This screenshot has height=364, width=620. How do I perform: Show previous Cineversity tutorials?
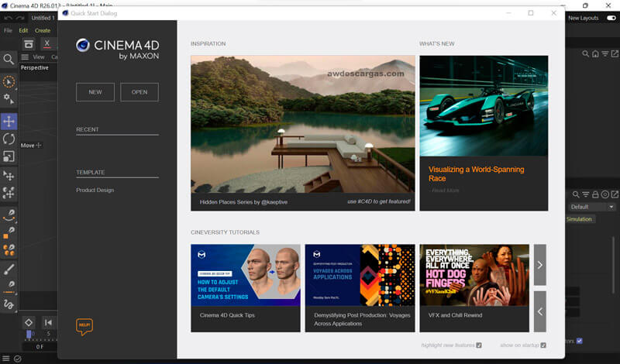tap(539, 311)
